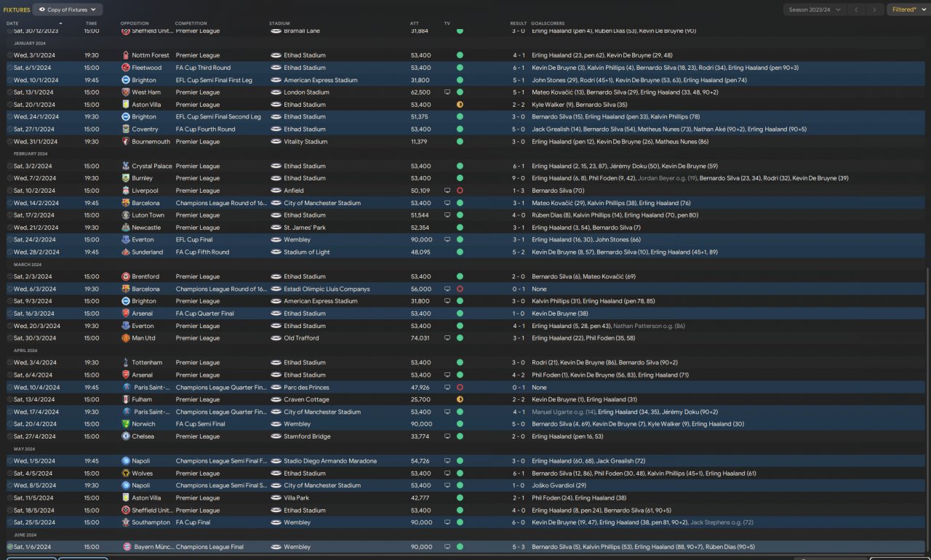Viewport: 931px width, 560px height.
Task: Click the Southampton club badge
Action: click(126, 522)
